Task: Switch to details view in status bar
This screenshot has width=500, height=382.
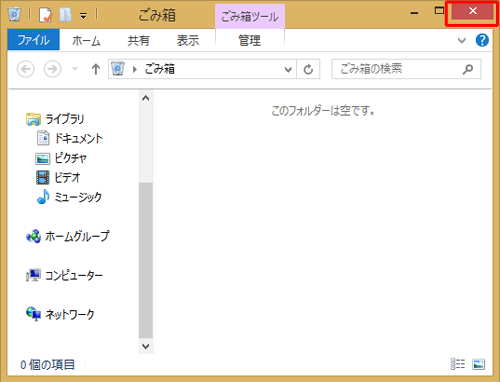Action: 458,364
